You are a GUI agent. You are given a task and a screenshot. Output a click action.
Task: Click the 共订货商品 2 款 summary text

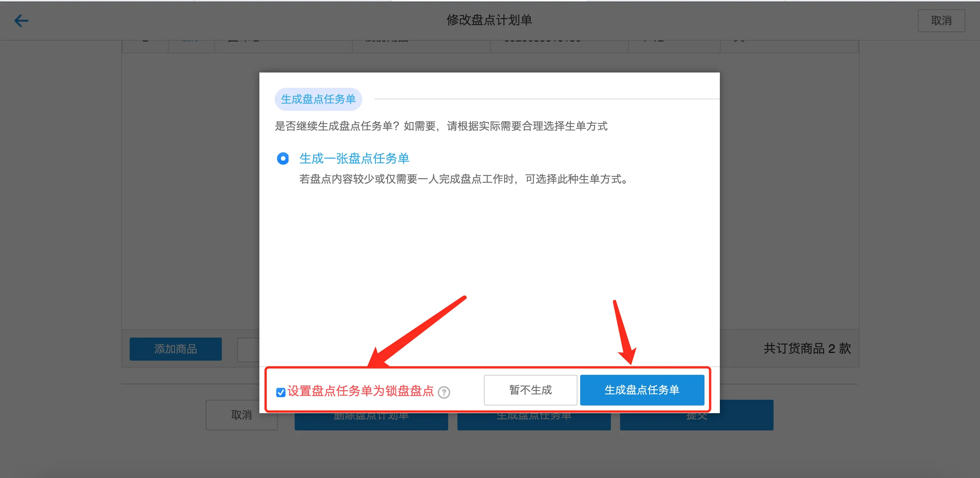pos(807,348)
